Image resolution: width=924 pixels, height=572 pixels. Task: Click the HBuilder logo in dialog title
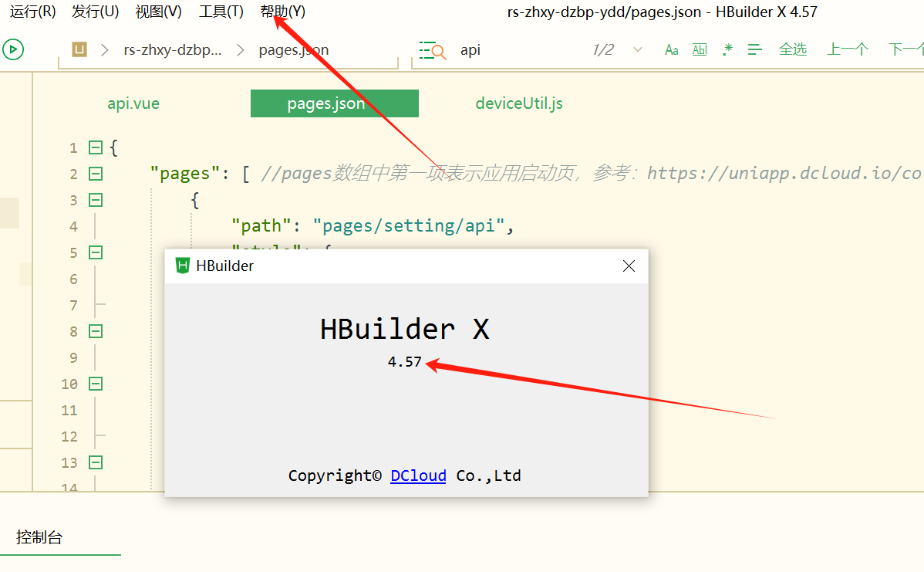183,266
